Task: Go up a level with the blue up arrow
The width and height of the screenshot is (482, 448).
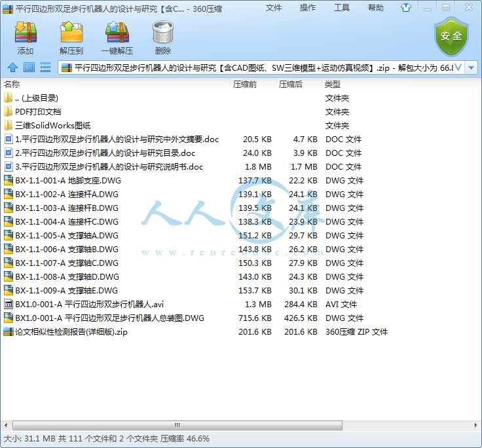Action: pyautogui.click(x=12, y=67)
